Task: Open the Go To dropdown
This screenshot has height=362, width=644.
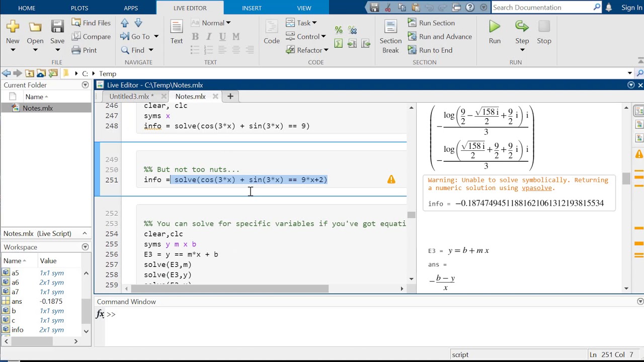Action: click(x=139, y=36)
